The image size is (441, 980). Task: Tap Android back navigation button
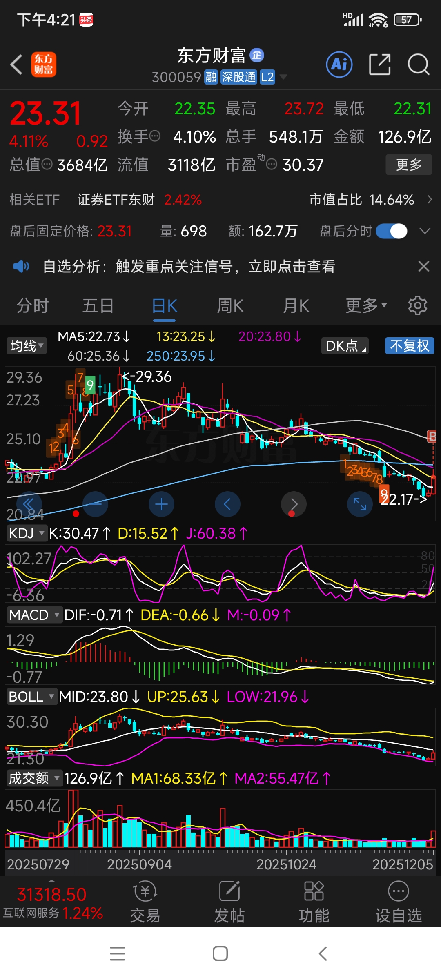click(323, 953)
